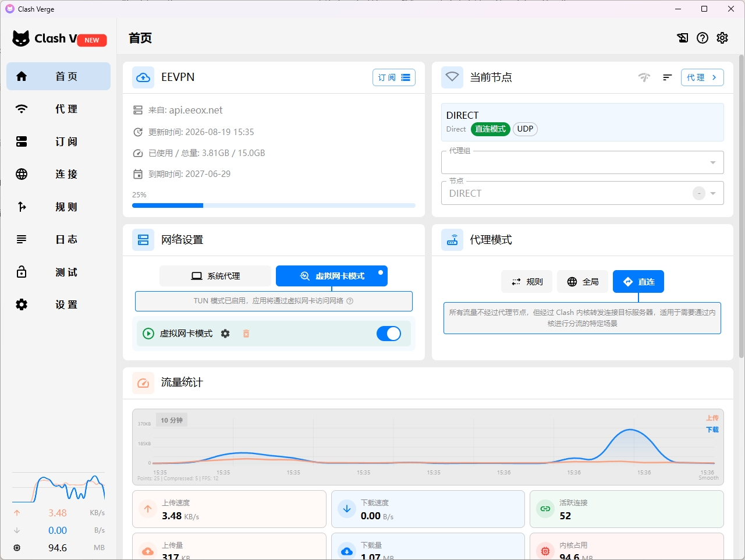Click the download speed arrow icon
The image size is (745, 560).
tap(347, 509)
